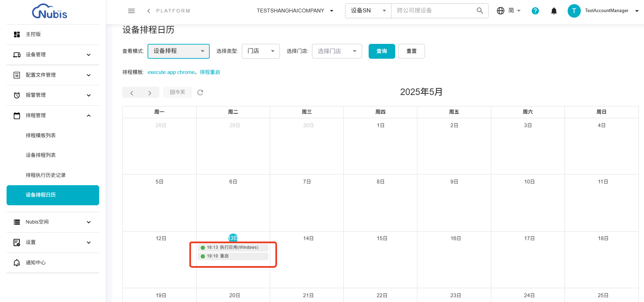Toggle the hamburger menu icon
The height and width of the screenshot is (302, 644).
(x=131, y=11)
